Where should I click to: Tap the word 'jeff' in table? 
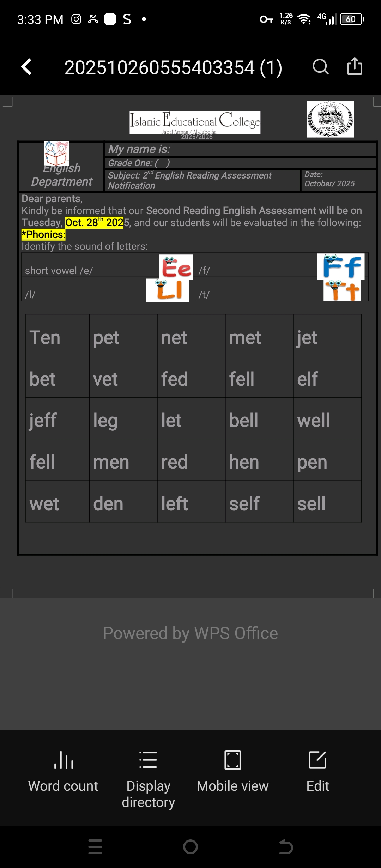pyautogui.click(x=43, y=420)
